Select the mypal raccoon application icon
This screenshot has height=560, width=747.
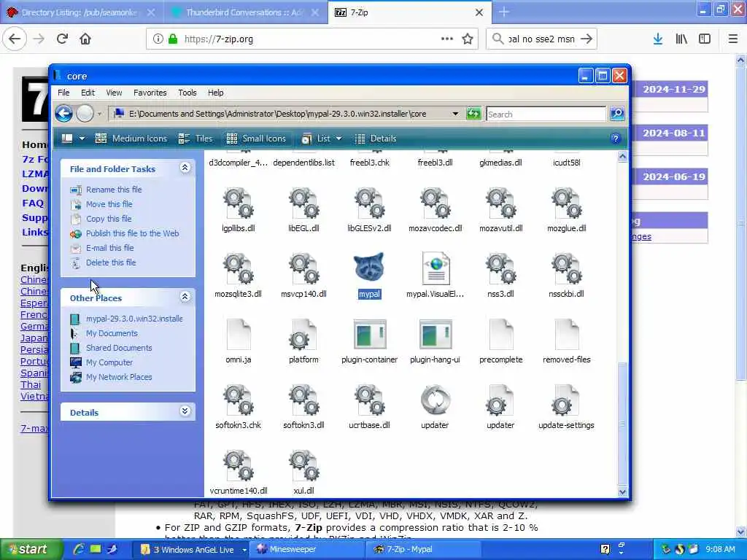pos(369,267)
